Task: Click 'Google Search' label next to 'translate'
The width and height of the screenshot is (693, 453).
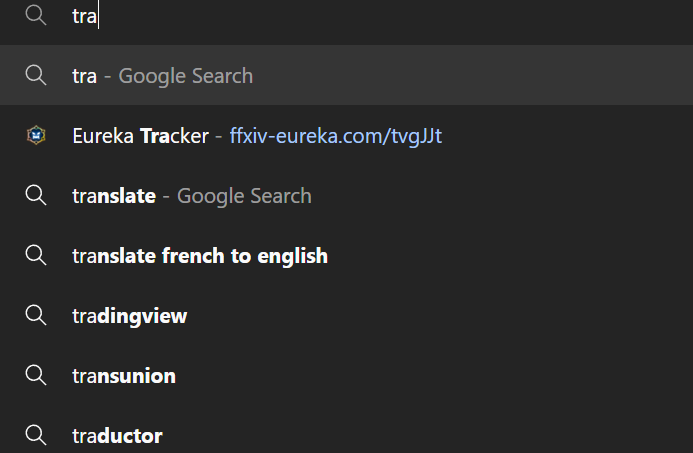Action: click(244, 196)
